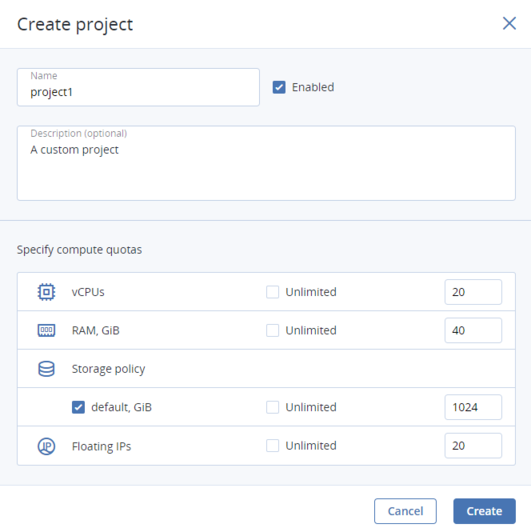Check Unlimited for vCPUs
Image resolution: width=531 pixels, height=532 pixels.
pyautogui.click(x=272, y=292)
